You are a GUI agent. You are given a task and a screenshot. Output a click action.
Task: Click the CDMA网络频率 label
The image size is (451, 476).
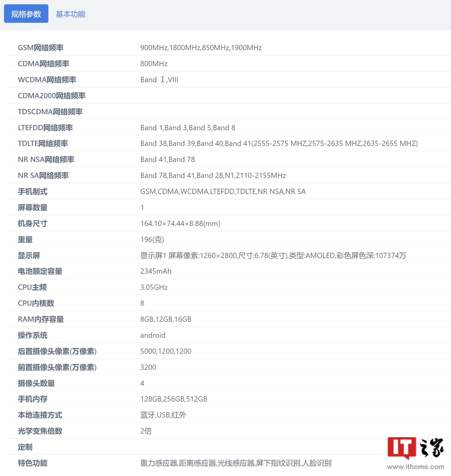[x=44, y=64]
